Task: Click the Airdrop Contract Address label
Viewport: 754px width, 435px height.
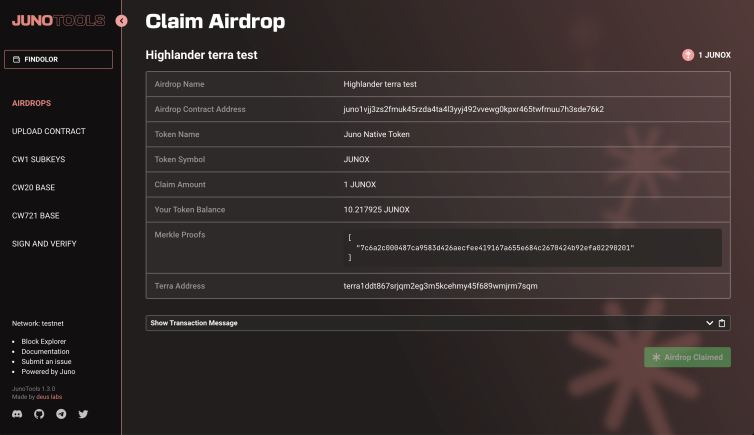Action: coord(200,109)
